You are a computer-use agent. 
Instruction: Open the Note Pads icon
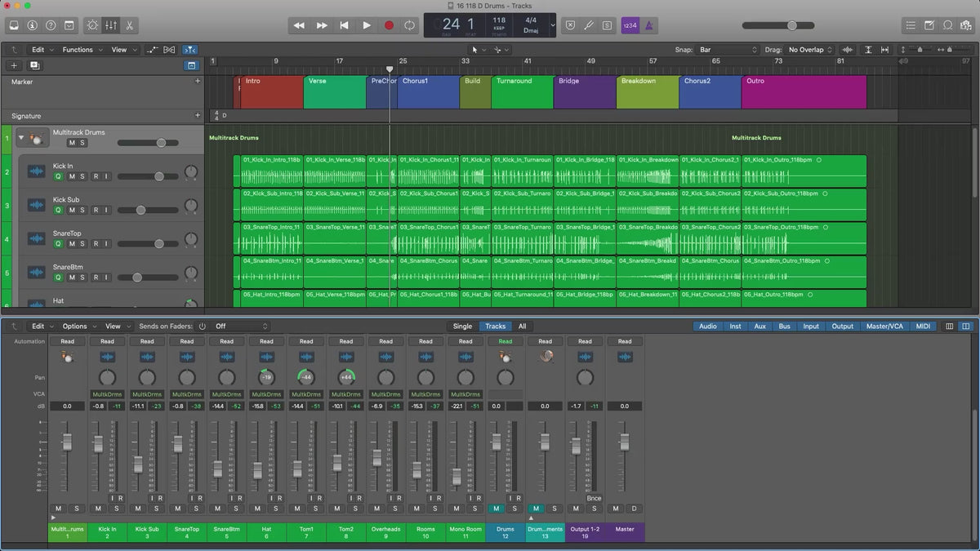pos(929,25)
